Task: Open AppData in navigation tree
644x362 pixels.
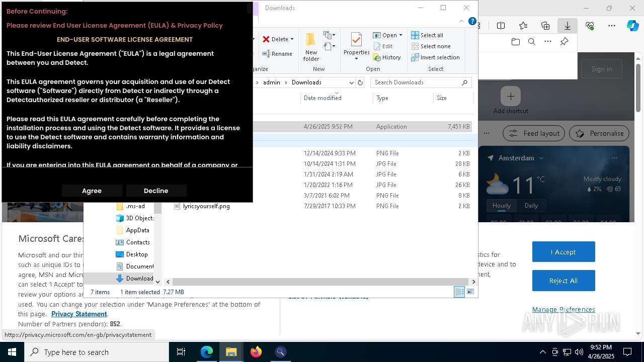Action: click(x=133, y=230)
